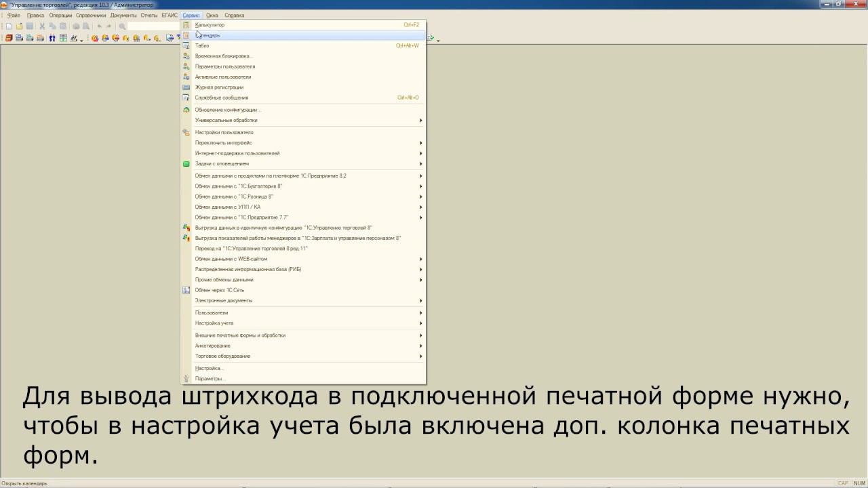868x488 pixels.
Task: Open the Справка menu
Action: [234, 15]
